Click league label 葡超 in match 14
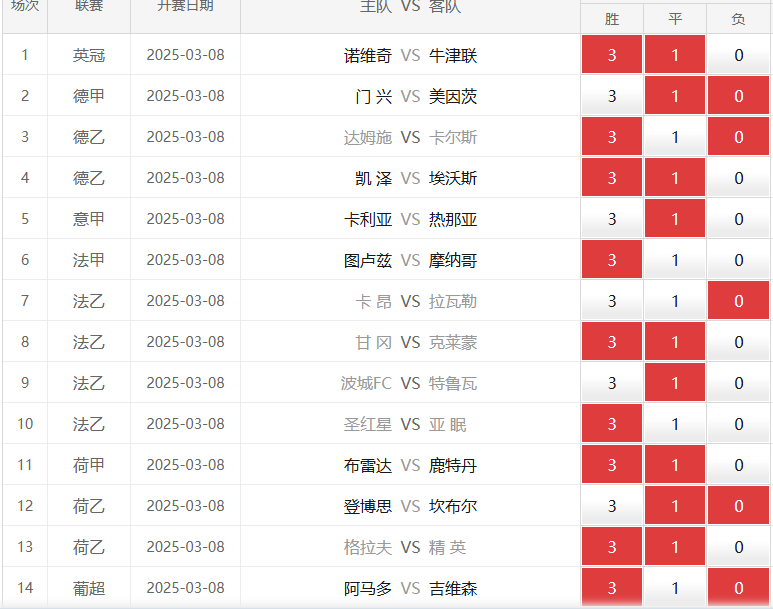The height and width of the screenshot is (609, 773). click(89, 588)
